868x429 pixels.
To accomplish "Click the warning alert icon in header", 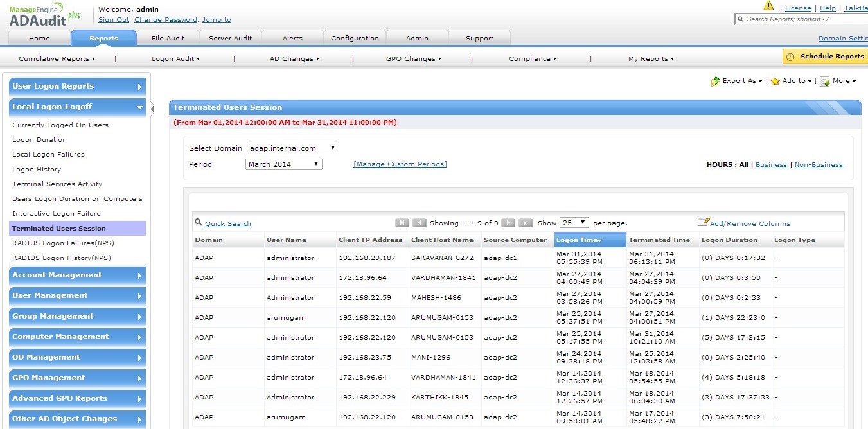I will coord(768,6).
